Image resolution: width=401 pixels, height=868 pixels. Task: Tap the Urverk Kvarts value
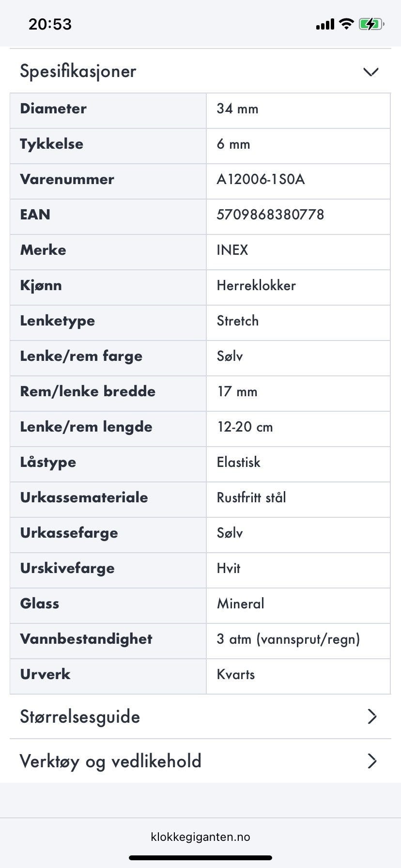(x=236, y=674)
